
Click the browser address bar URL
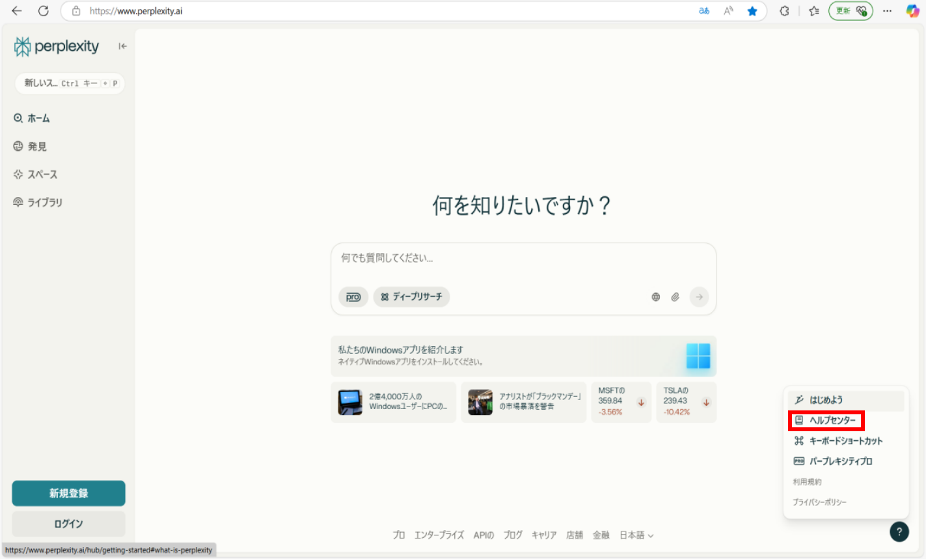click(136, 11)
